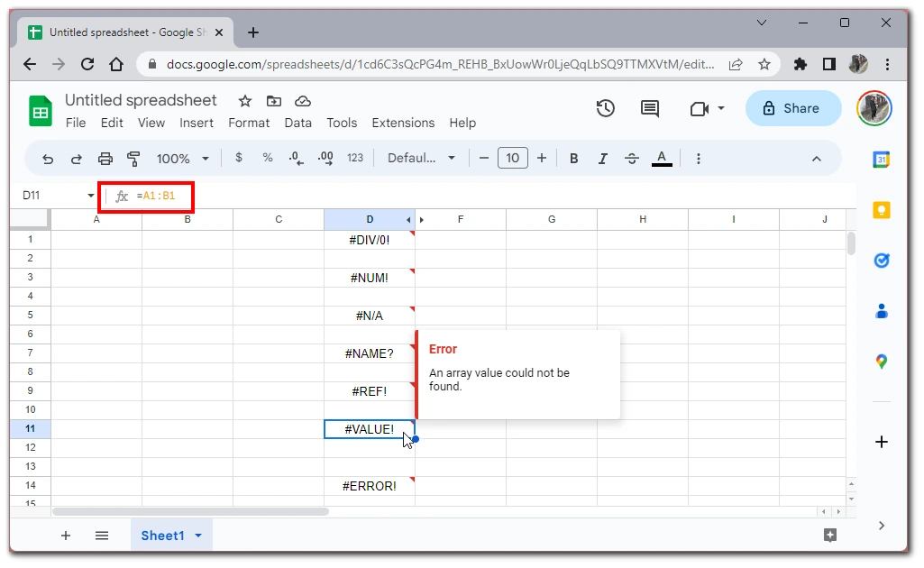Toggle italic text formatting
The width and height of the screenshot is (924, 568).
(602, 159)
